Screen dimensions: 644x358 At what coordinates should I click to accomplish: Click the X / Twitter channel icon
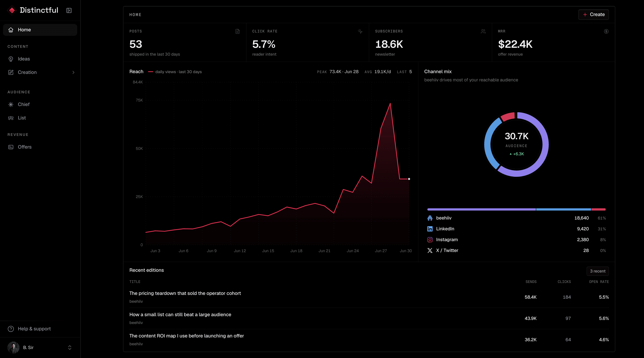(x=430, y=251)
